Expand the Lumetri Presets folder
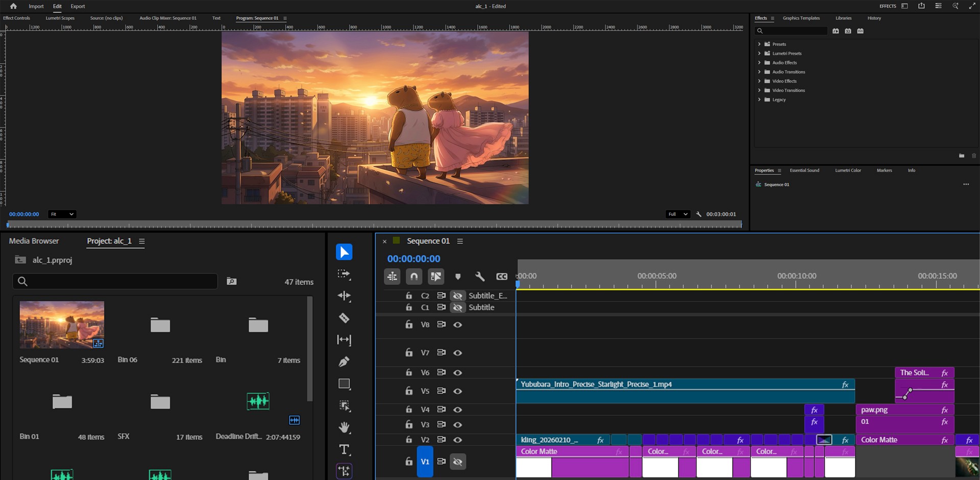Screen dimensions: 980x480 point(759,54)
